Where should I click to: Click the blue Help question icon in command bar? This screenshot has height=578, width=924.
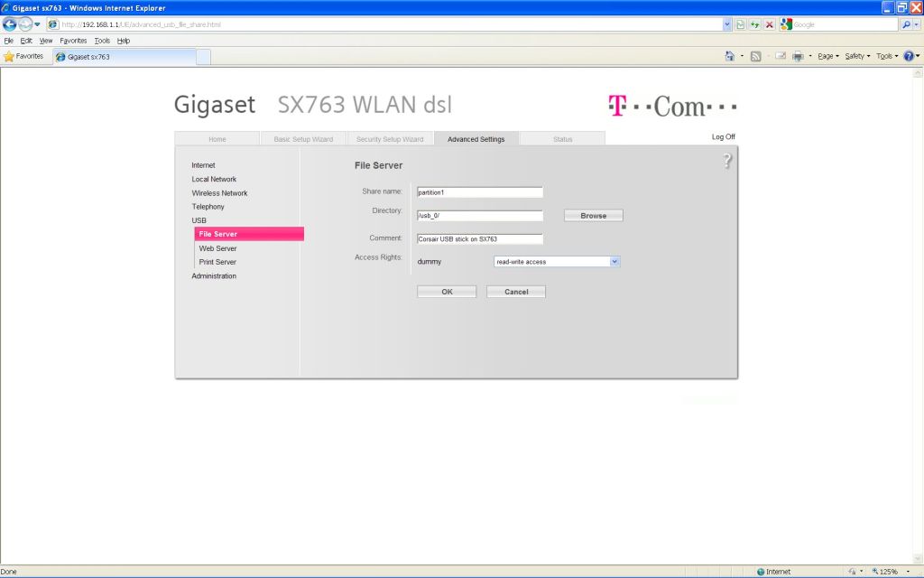pos(909,56)
